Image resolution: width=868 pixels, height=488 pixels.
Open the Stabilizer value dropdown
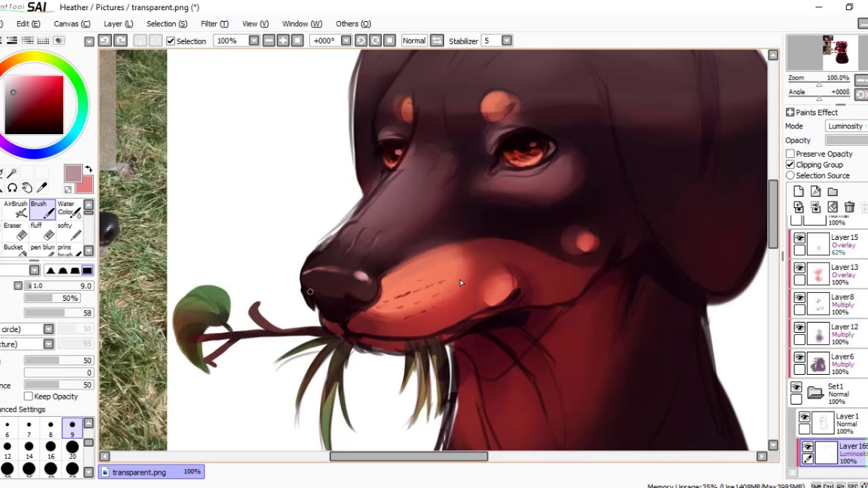(x=507, y=41)
